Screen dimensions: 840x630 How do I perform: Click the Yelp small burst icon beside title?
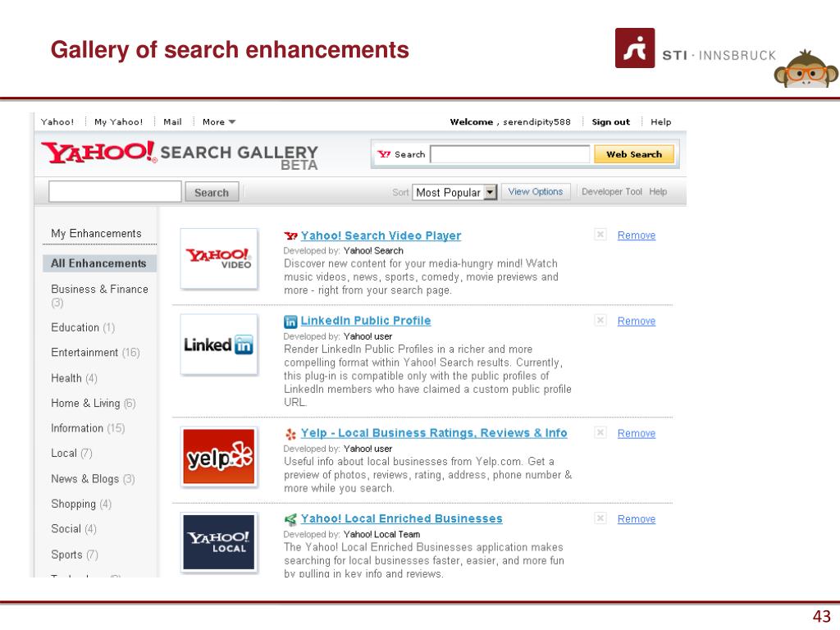(x=290, y=434)
